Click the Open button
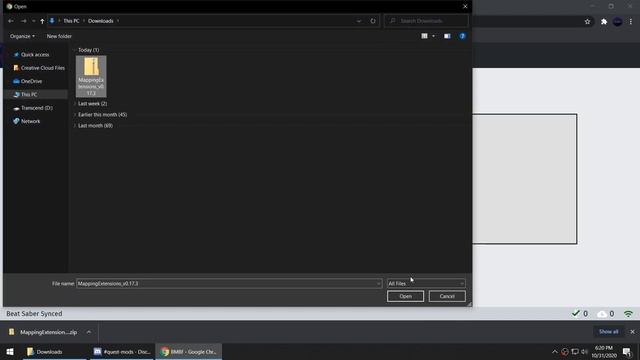 click(x=405, y=296)
